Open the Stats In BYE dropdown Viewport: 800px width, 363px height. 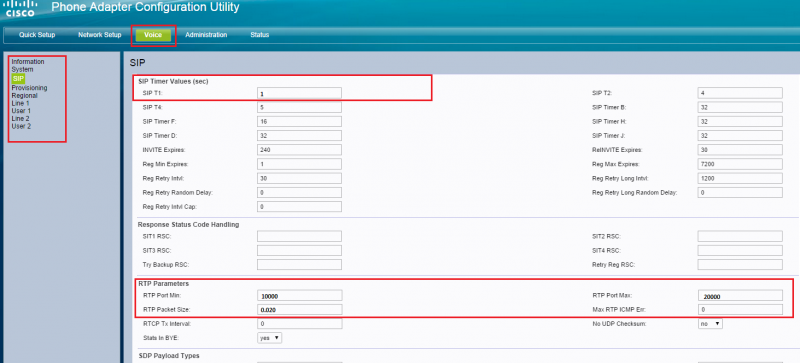click(270, 338)
